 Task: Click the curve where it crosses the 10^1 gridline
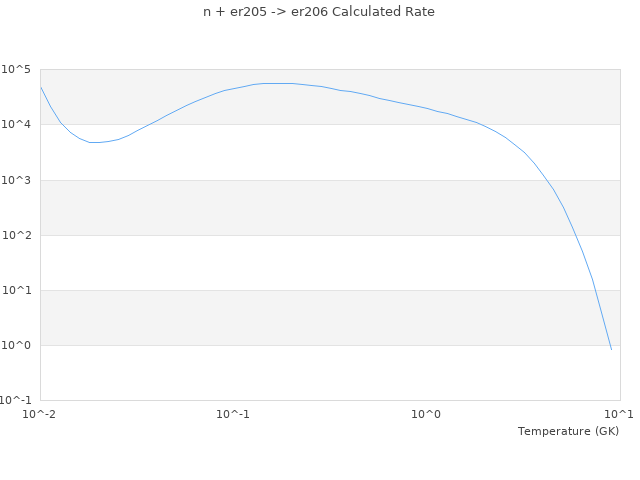[593, 290]
